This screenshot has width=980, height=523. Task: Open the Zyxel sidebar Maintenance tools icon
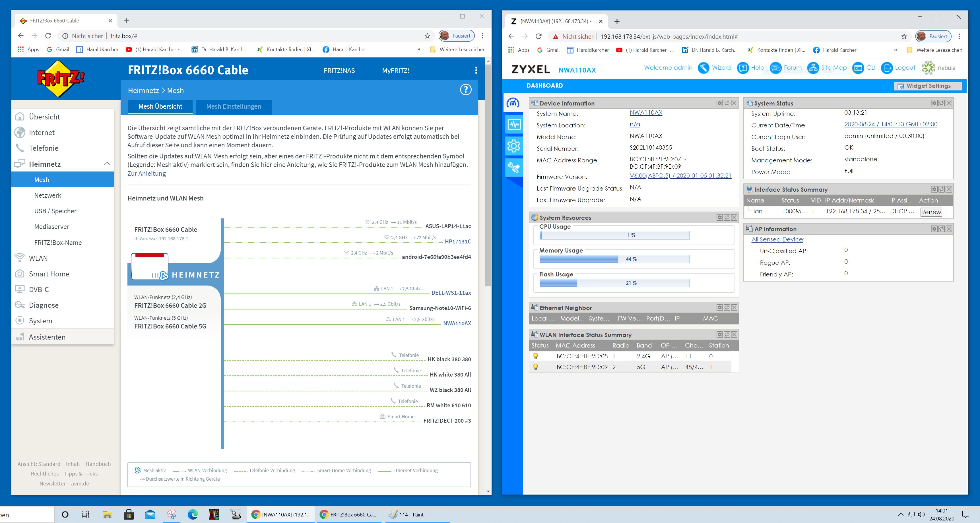[x=513, y=167]
